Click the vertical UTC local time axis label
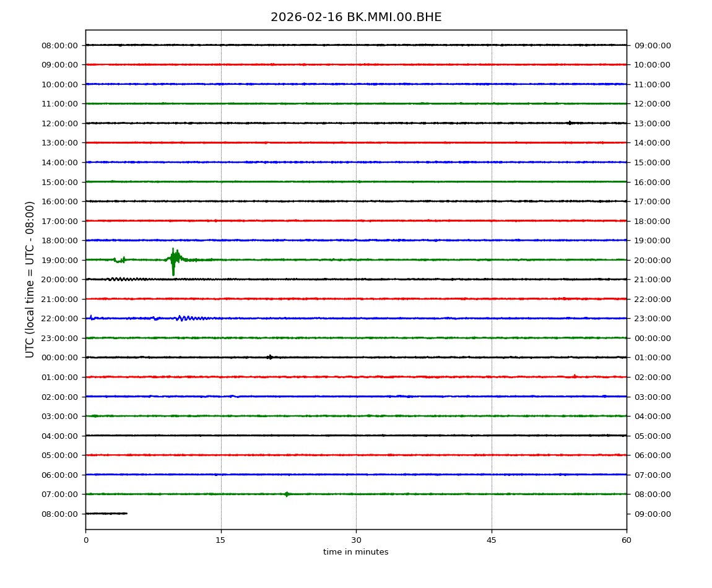 click(30, 279)
